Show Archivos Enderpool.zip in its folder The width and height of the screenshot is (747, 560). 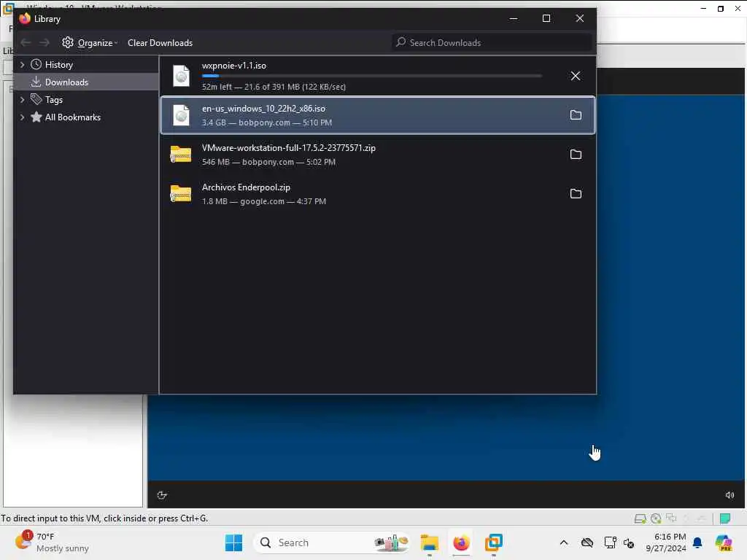576,194
